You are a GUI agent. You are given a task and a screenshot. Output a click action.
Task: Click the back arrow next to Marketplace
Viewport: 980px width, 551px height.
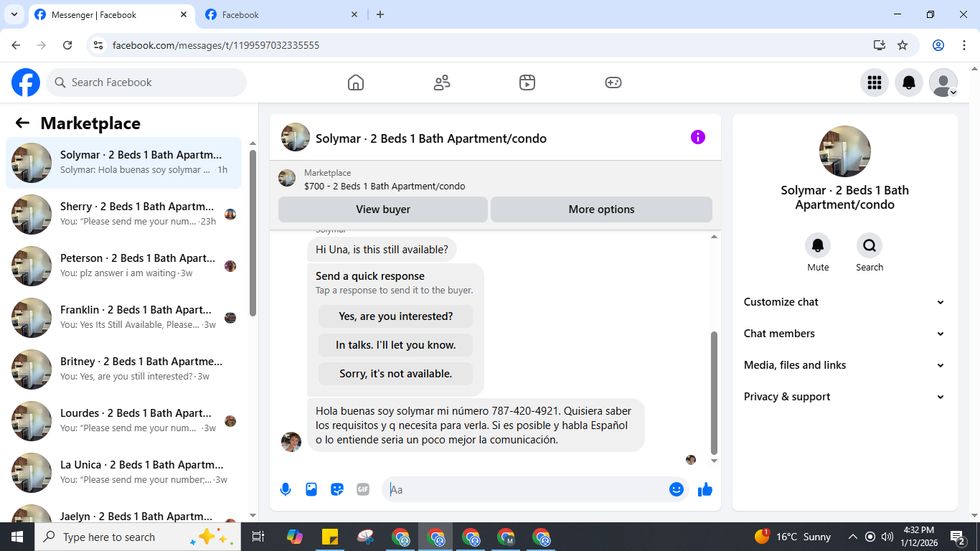point(22,123)
